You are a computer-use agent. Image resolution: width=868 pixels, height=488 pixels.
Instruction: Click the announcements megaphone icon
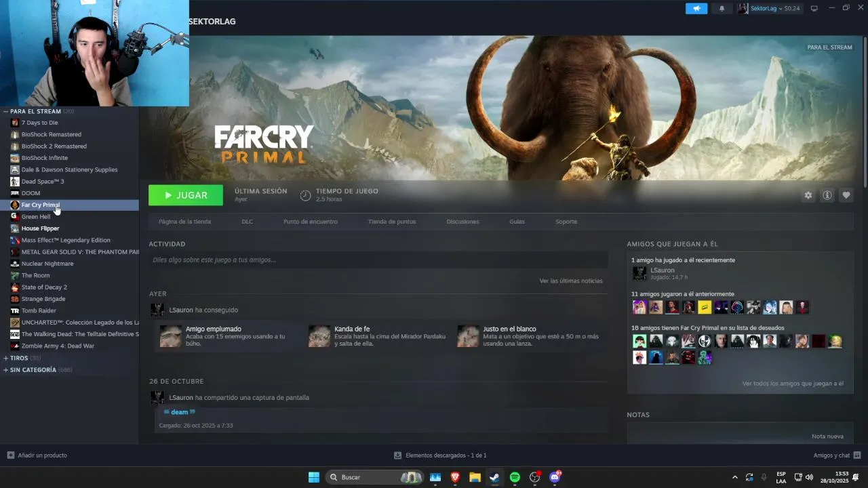(696, 8)
